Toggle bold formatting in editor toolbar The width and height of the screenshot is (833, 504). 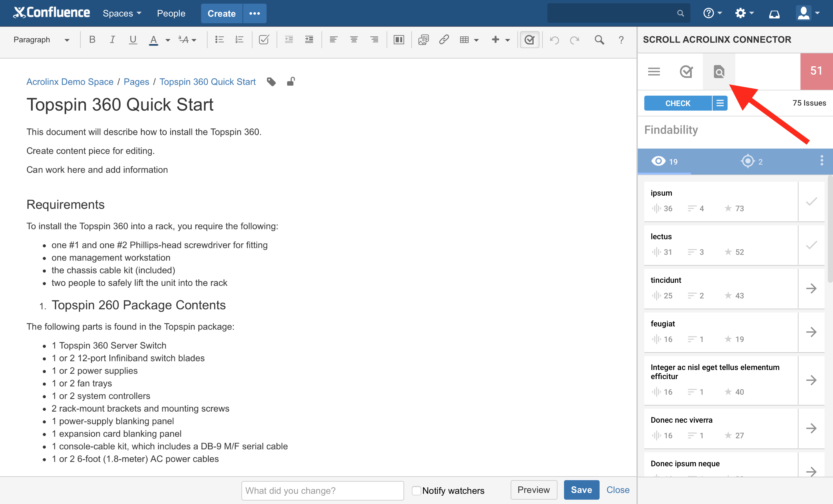[92, 39]
